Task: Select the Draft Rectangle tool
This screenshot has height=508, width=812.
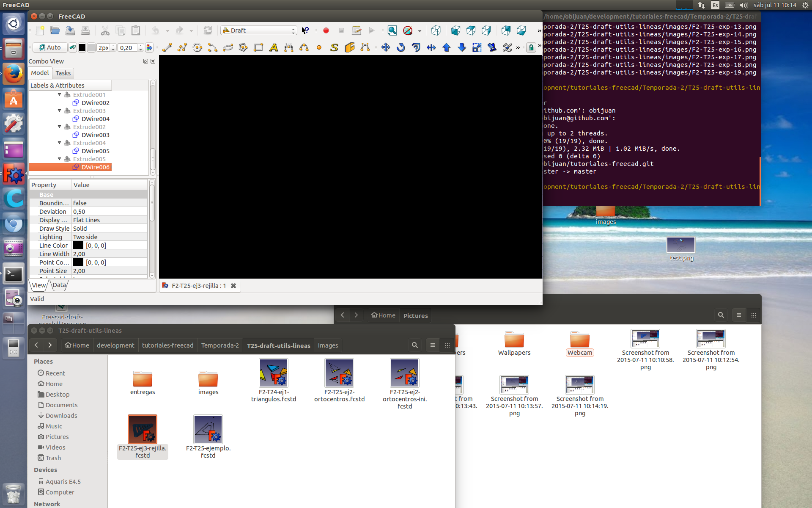Action: click(x=258, y=47)
